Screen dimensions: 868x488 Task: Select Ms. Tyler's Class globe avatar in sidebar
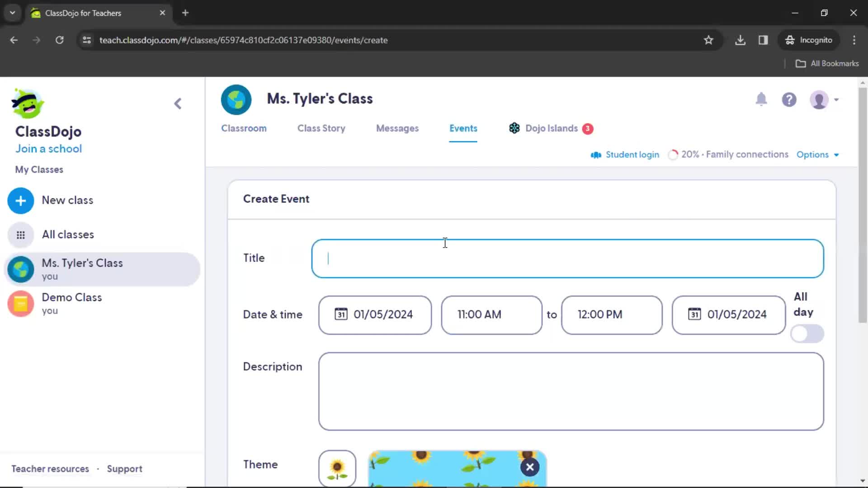coord(21,269)
